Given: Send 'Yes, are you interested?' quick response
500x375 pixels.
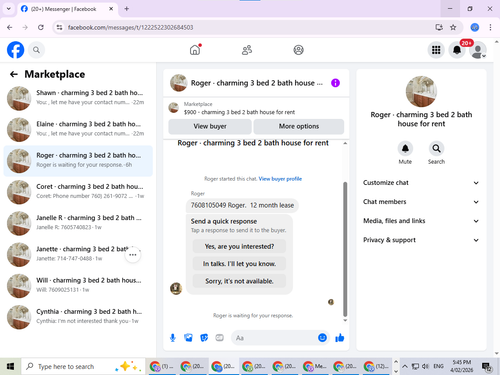Looking at the screenshot, I should tap(239, 246).
